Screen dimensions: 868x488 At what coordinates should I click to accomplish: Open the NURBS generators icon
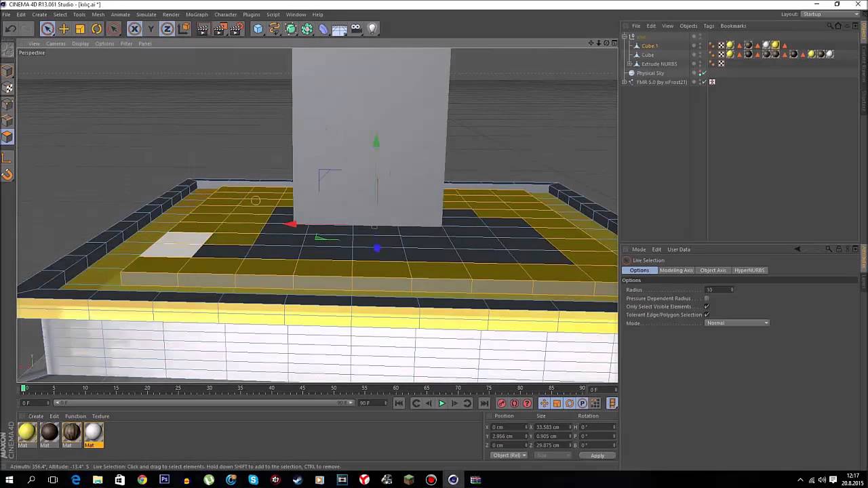pyautogui.click(x=291, y=28)
